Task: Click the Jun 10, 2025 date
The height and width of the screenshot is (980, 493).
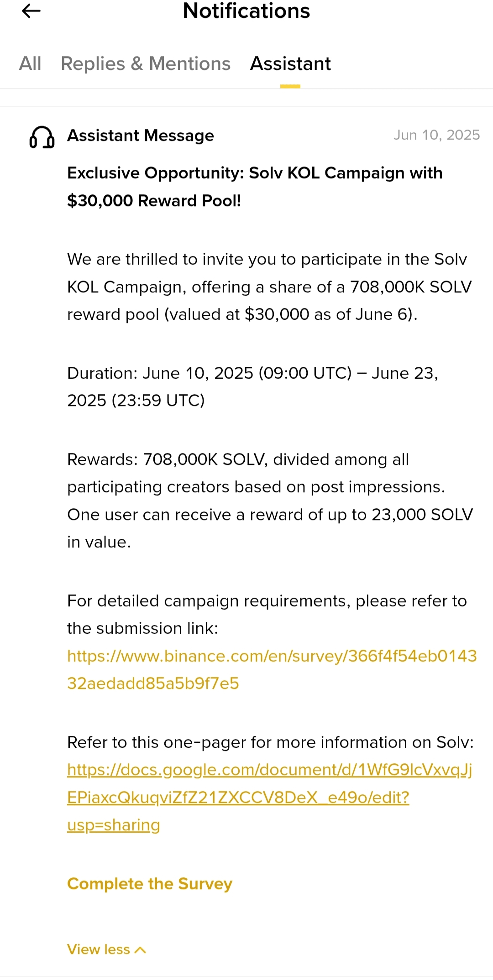Action: [x=436, y=135]
